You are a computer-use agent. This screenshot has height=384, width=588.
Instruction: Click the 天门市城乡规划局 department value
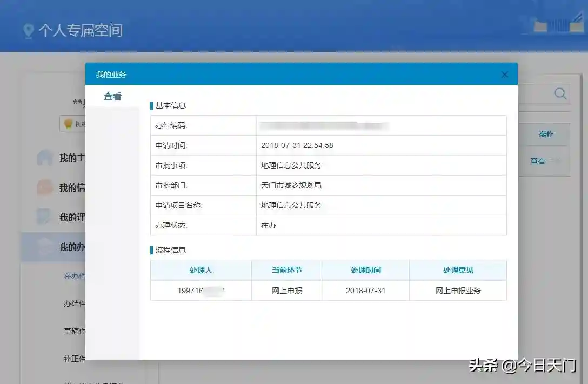(291, 185)
